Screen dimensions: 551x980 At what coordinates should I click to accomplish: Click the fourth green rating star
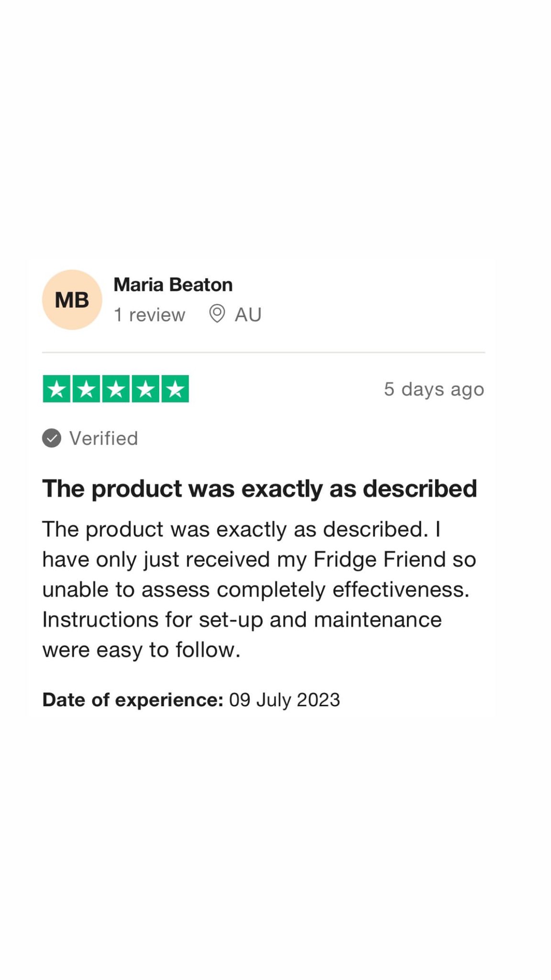tap(146, 389)
